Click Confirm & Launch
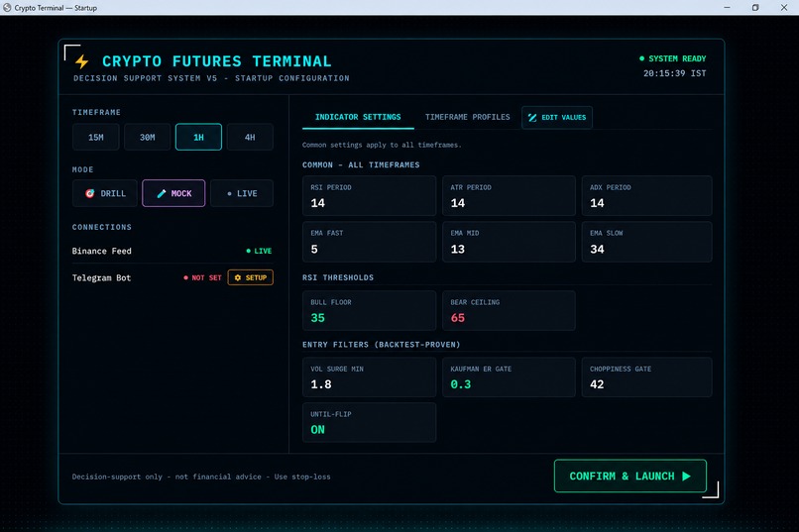Screen dimensions: 799x532 (630, 476)
